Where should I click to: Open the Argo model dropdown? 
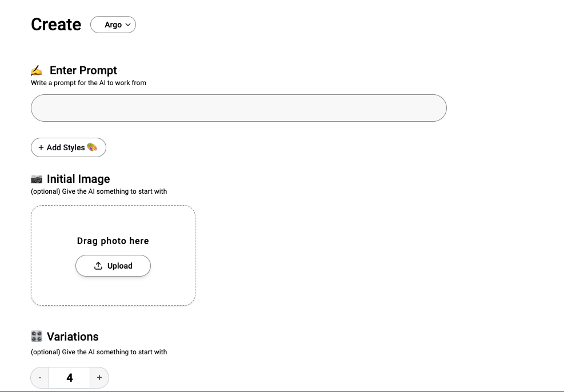click(113, 25)
